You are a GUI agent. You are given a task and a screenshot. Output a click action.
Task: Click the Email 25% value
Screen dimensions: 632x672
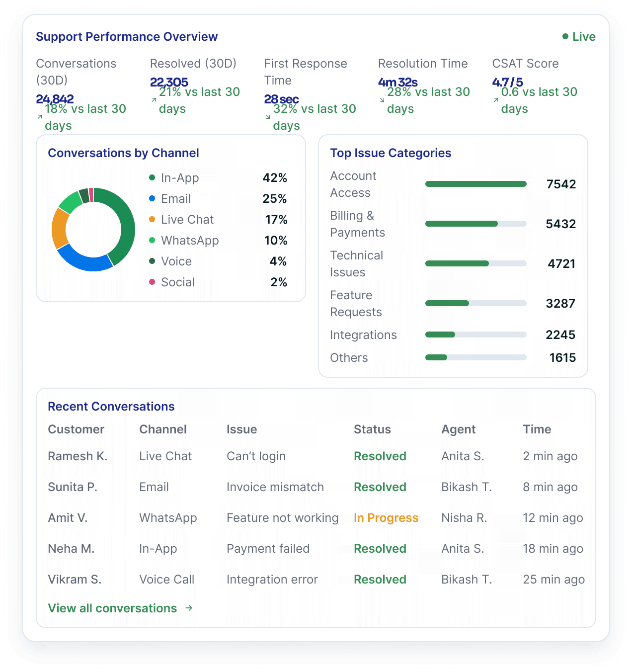coord(275,198)
